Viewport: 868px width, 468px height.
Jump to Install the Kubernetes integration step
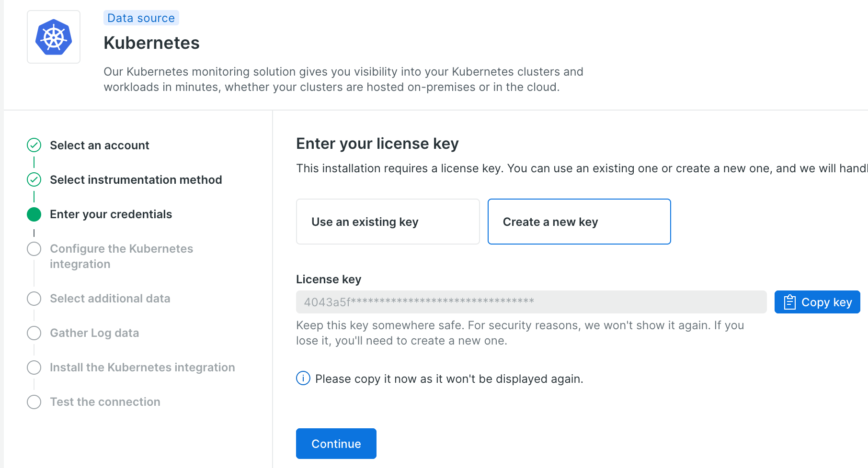click(x=142, y=368)
